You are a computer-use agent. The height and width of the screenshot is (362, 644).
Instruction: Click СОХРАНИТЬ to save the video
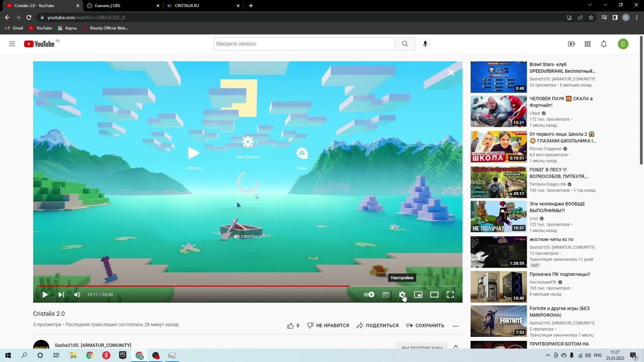(x=425, y=325)
